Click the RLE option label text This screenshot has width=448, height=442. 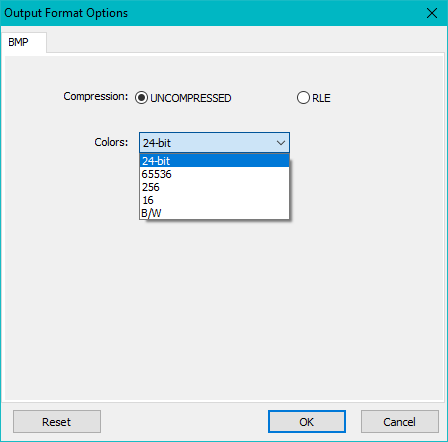[321, 98]
